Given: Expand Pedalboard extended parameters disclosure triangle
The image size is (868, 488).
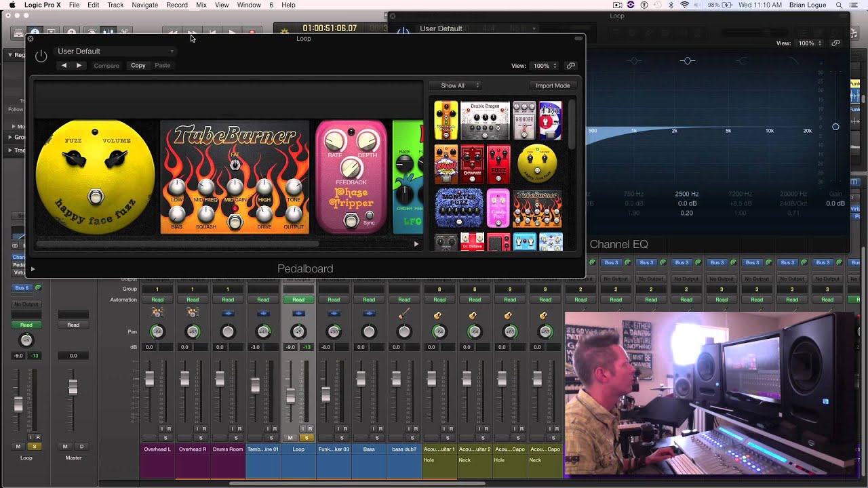Looking at the screenshot, I should (33, 269).
